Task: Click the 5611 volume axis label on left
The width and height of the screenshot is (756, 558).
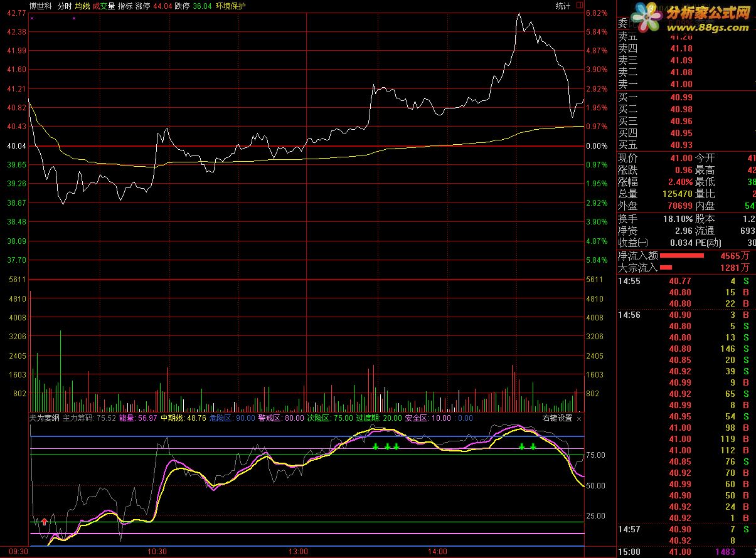Action: 19,280
